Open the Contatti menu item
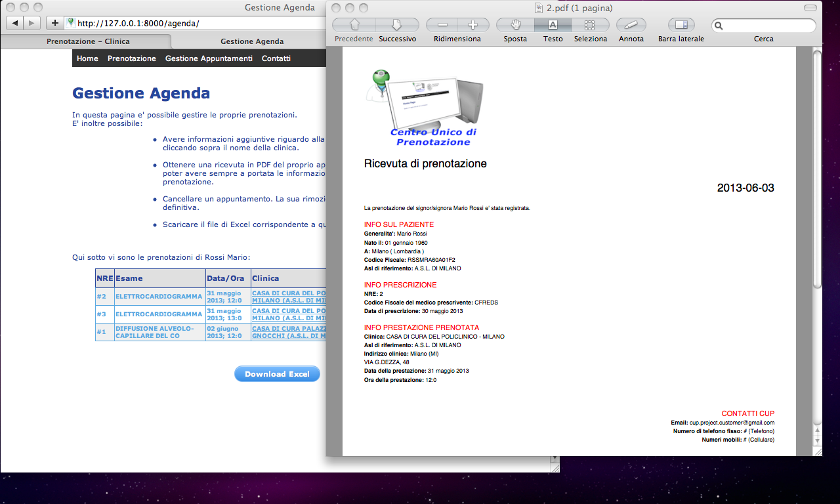Image resolution: width=840 pixels, height=504 pixels. (x=276, y=58)
